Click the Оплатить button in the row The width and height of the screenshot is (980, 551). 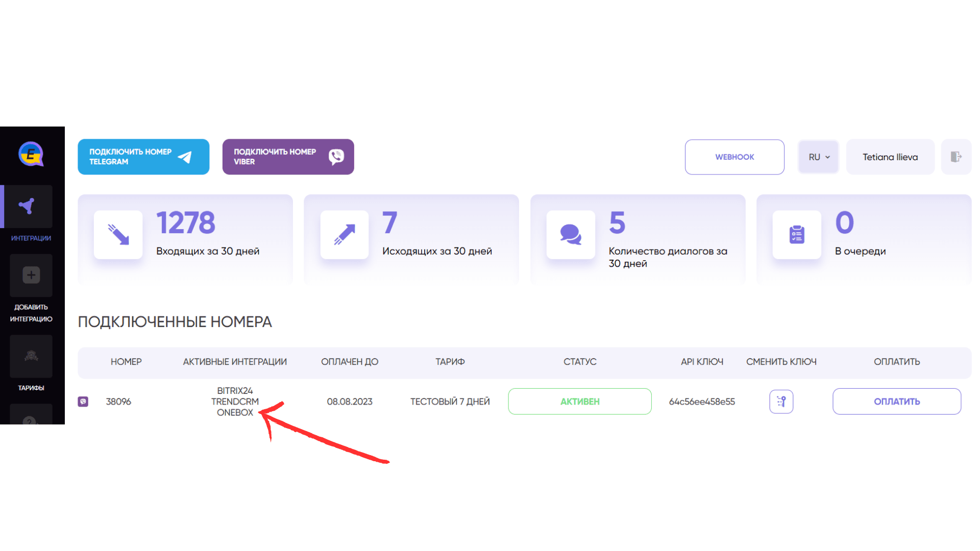point(897,402)
